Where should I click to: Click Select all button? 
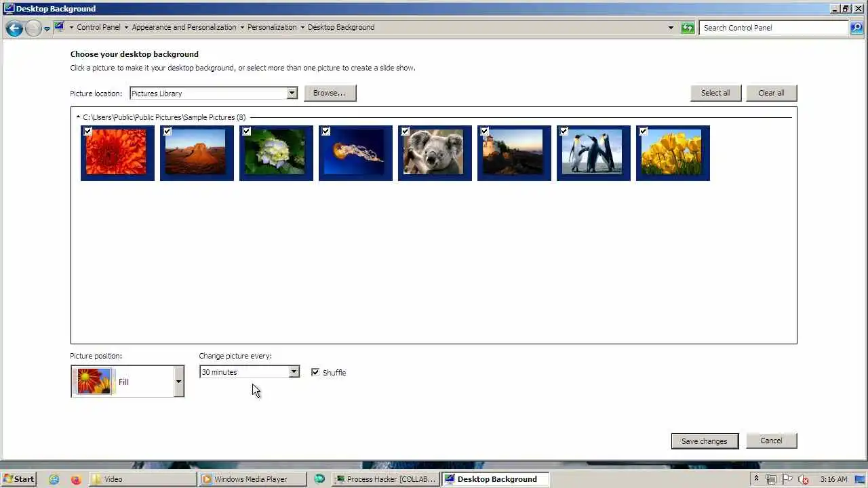coord(715,93)
